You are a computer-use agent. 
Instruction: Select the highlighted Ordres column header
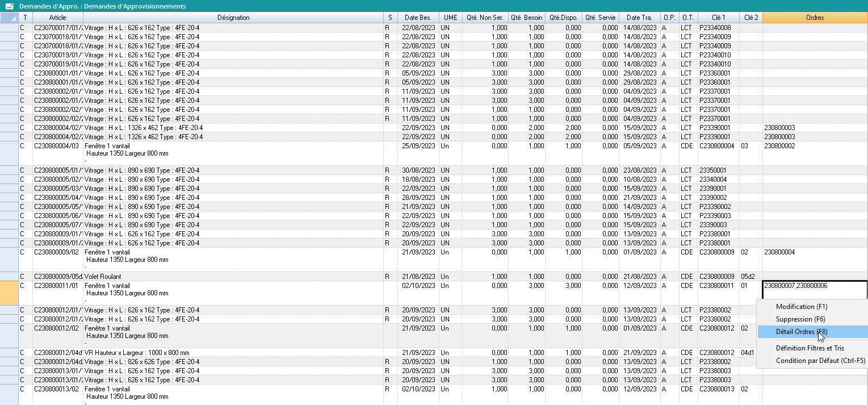click(x=815, y=18)
